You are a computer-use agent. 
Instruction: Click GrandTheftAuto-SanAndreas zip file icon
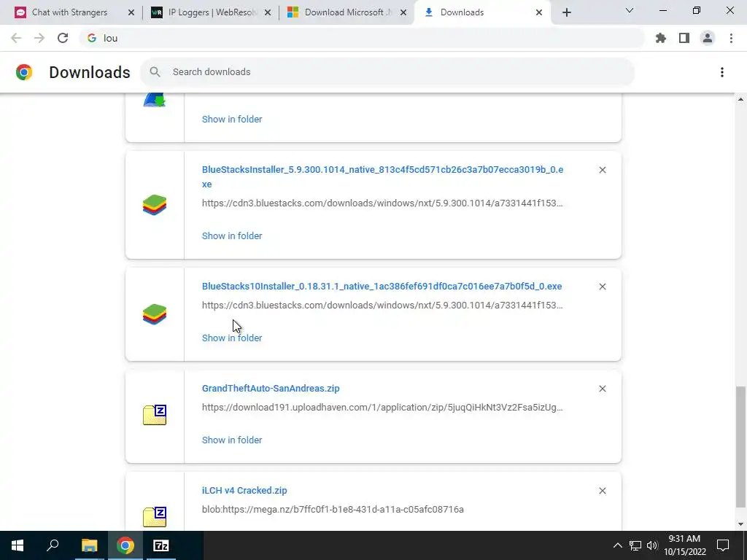(155, 415)
